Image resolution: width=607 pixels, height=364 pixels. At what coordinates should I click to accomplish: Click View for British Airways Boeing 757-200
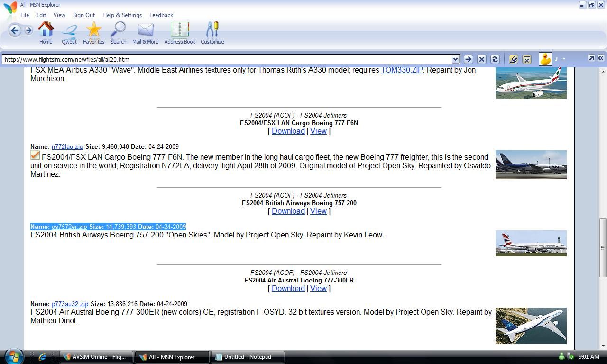click(318, 211)
